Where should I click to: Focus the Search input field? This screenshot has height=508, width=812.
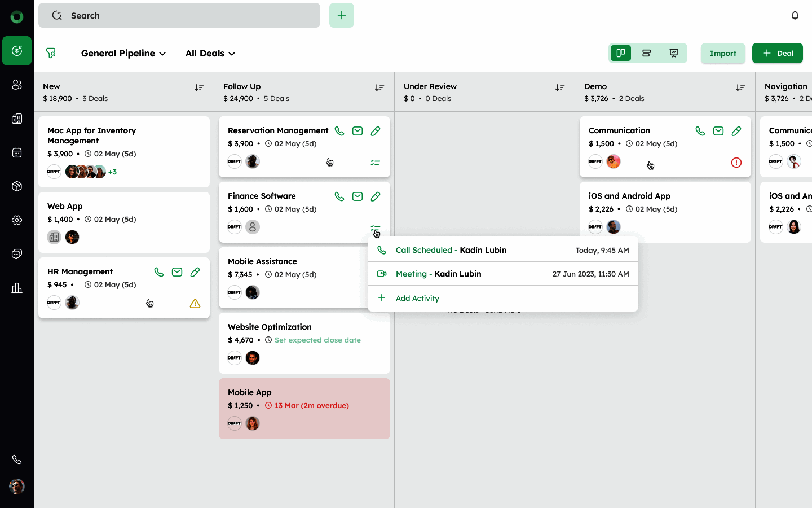pyautogui.click(x=186, y=15)
